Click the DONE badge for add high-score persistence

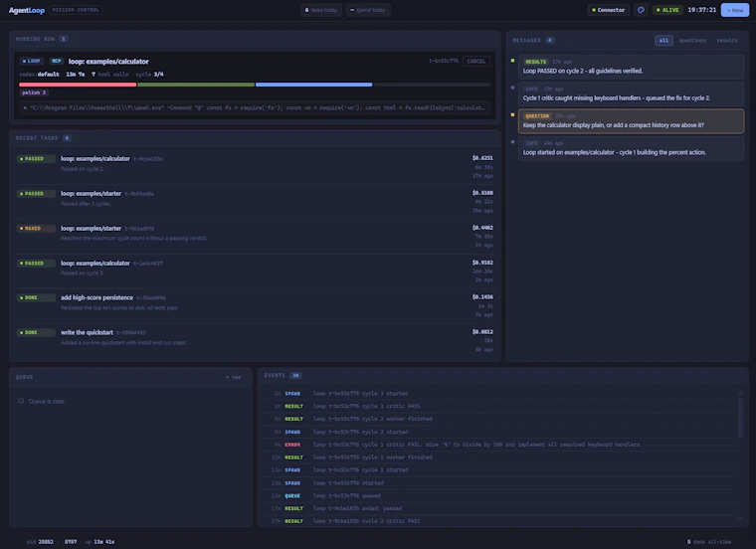coord(36,298)
